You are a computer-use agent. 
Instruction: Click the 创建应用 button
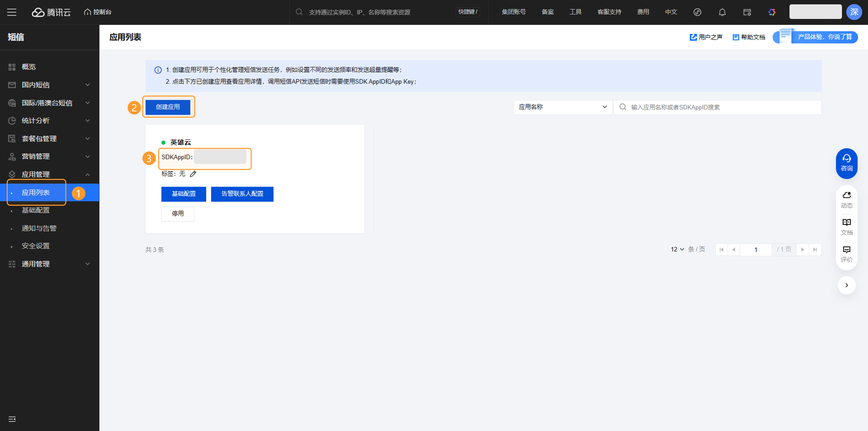(168, 107)
